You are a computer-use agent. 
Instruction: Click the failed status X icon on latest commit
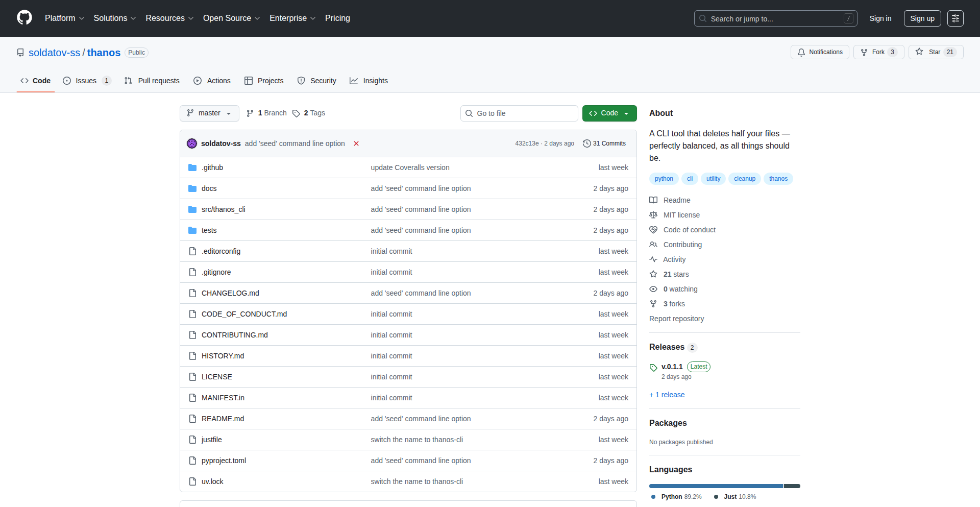coord(356,143)
